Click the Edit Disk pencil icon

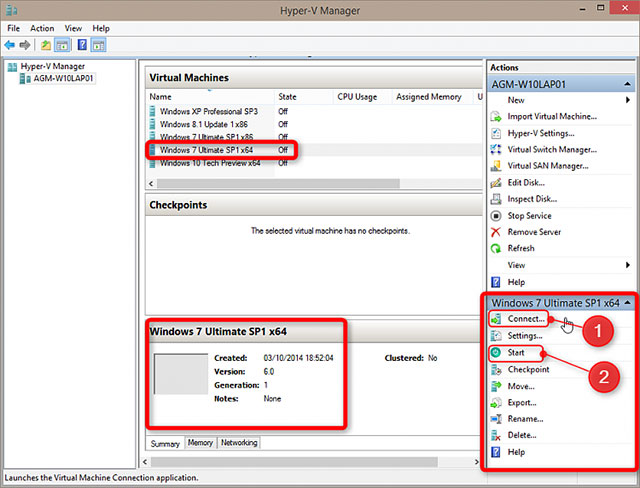pyautogui.click(x=496, y=183)
